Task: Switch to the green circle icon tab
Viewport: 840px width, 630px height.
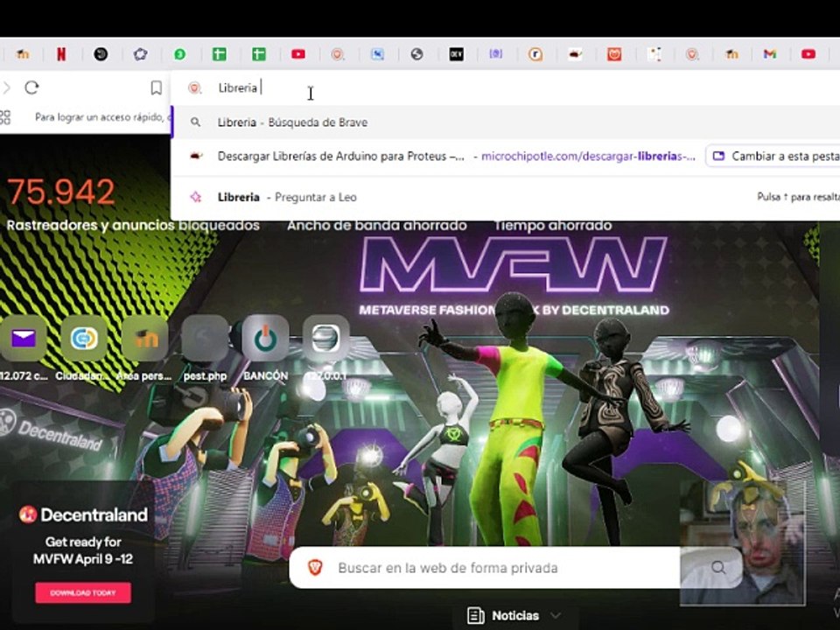Action: [x=180, y=54]
